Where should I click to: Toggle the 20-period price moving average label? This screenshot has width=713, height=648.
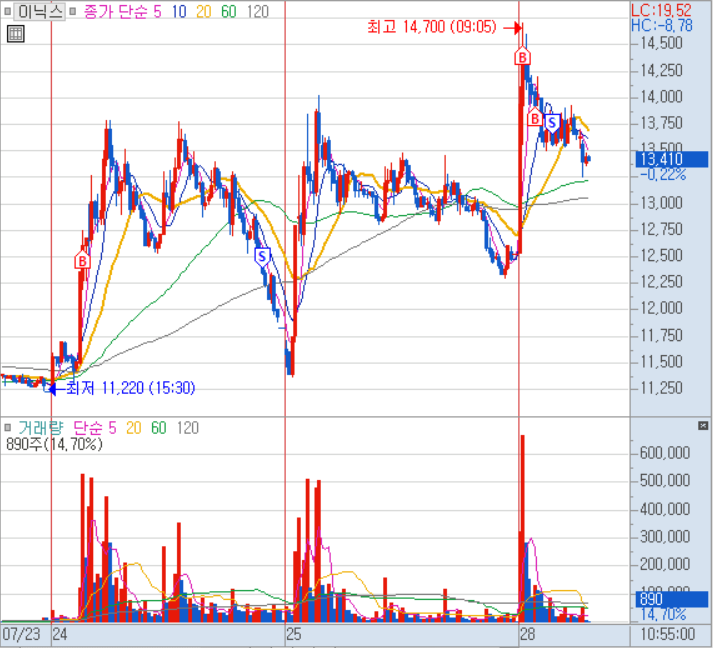pos(206,12)
